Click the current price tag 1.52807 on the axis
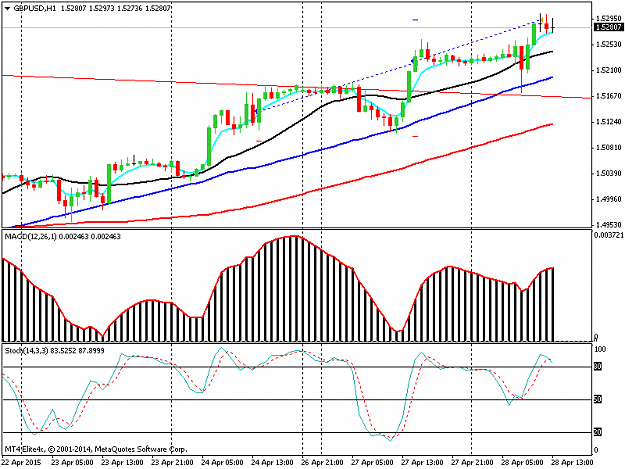The width and height of the screenshot is (625, 469). click(608, 27)
